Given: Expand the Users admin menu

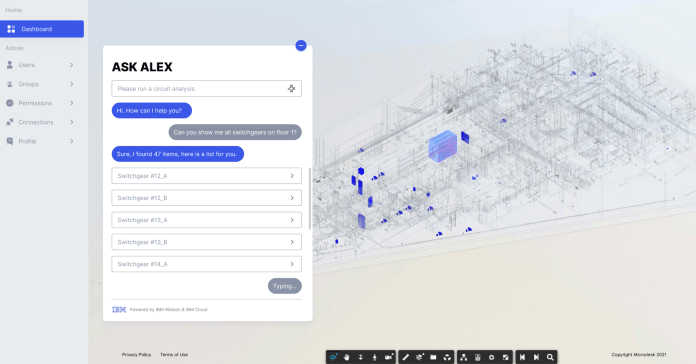Looking at the screenshot, I should click(x=42, y=65).
